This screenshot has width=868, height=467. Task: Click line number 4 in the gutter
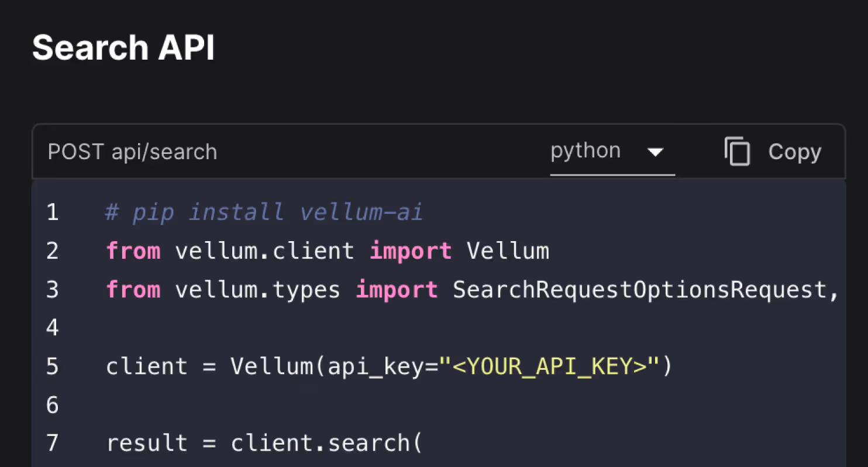click(x=53, y=328)
